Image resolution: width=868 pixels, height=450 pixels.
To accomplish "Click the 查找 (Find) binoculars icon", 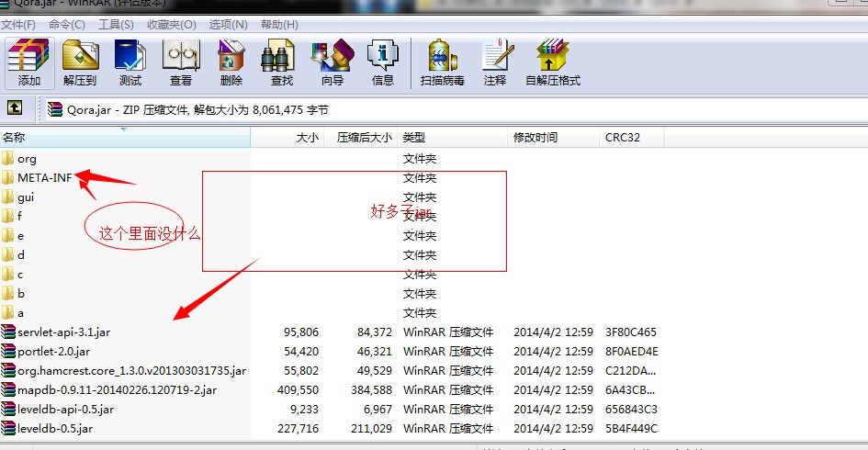I will (x=281, y=63).
